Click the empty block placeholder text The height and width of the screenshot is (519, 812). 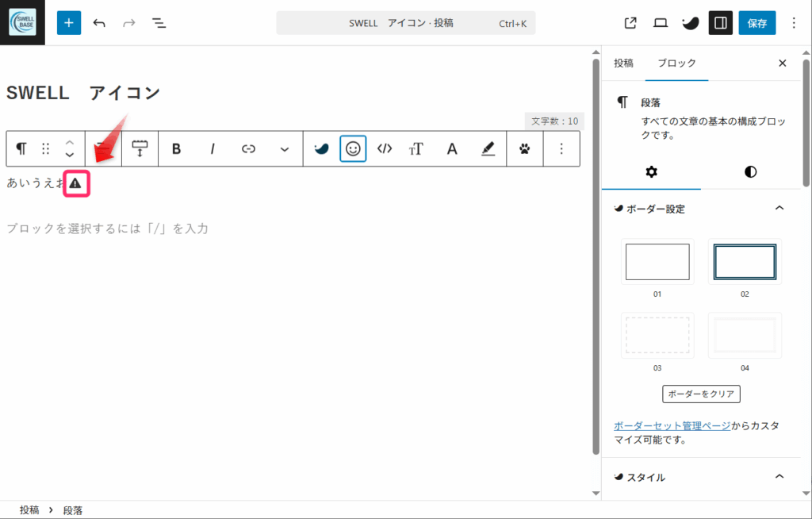tap(107, 229)
